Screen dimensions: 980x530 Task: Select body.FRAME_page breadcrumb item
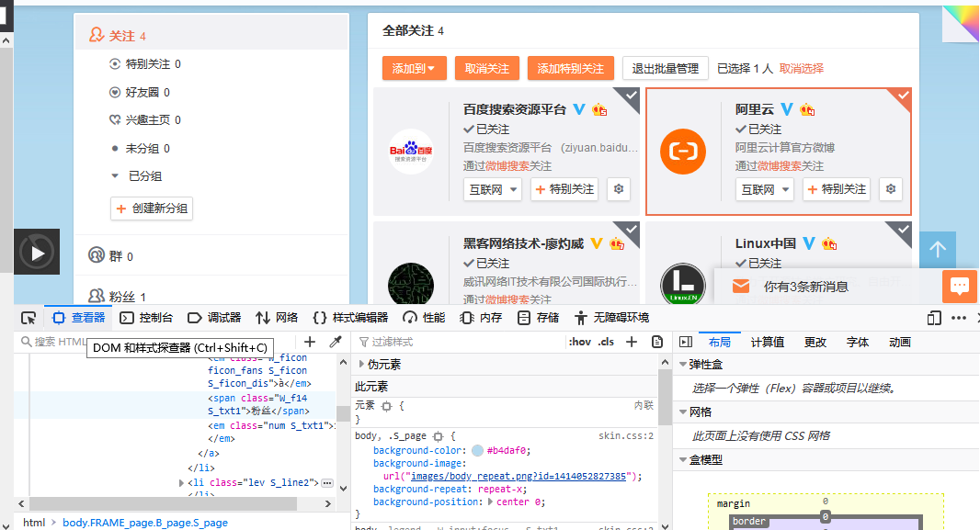145,523
